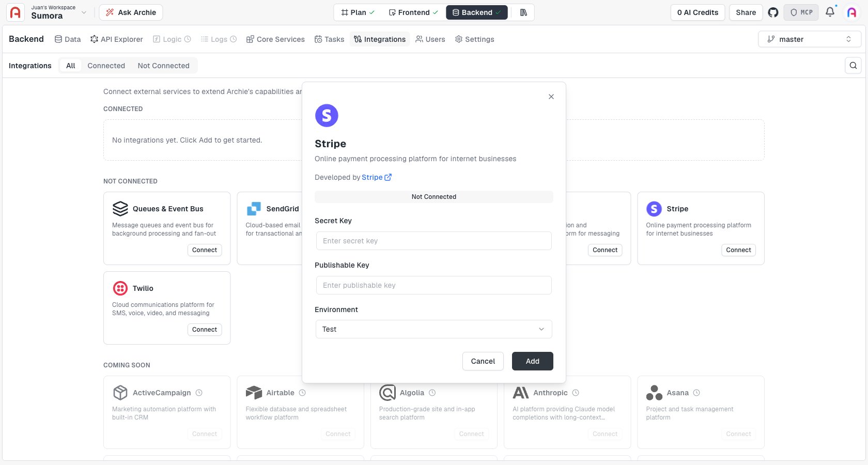Switch to the Plan stage
Screen dimensions: 868x465
coord(358,12)
